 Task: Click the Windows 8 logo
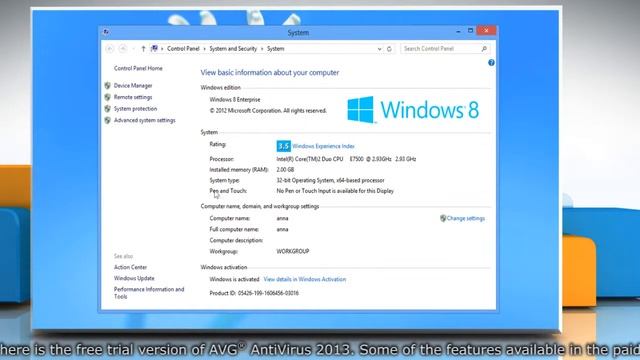coord(413,110)
